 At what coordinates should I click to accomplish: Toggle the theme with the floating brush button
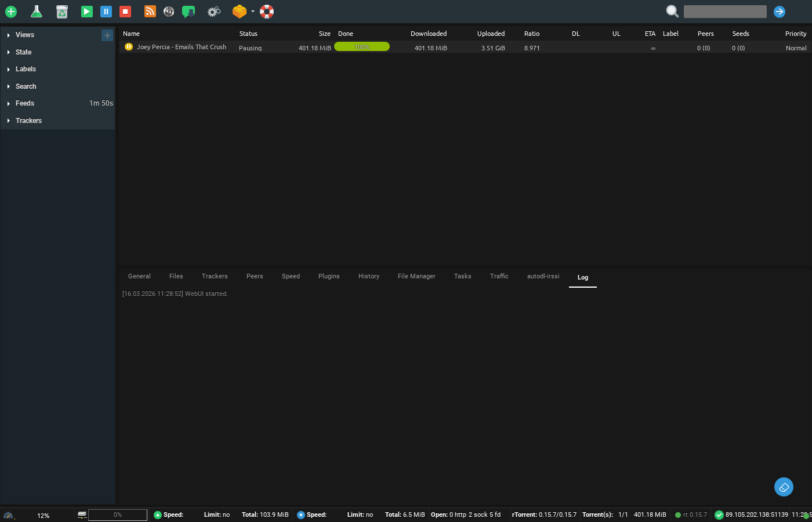click(784, 487)
